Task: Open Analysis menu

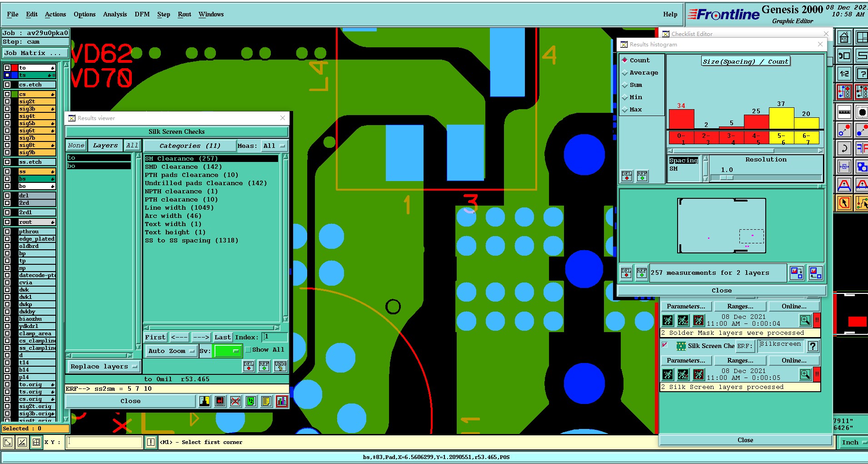Action: coord(115,15)
